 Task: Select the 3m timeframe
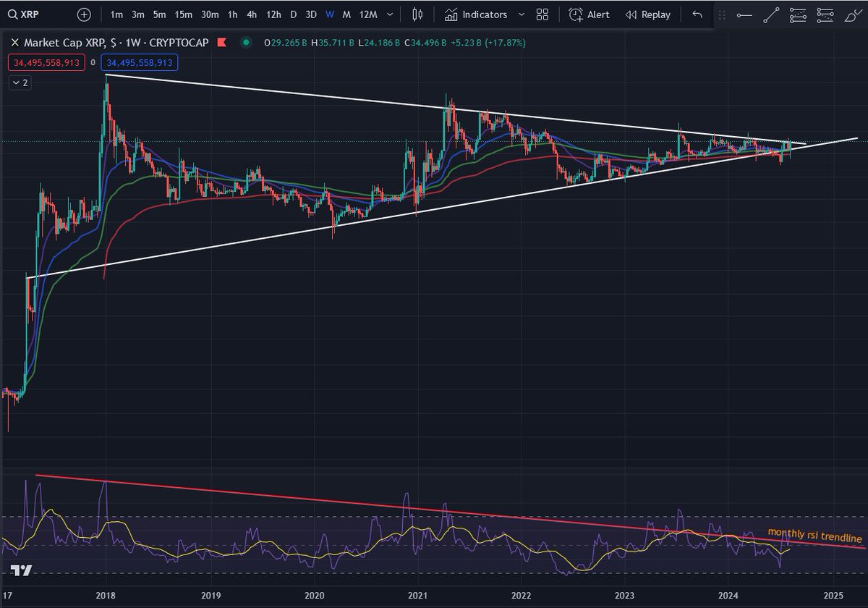pos(138,14)
